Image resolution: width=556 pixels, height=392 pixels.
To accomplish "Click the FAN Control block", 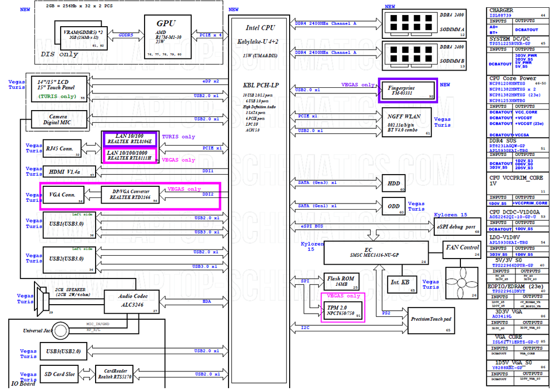I will [461, 250].
